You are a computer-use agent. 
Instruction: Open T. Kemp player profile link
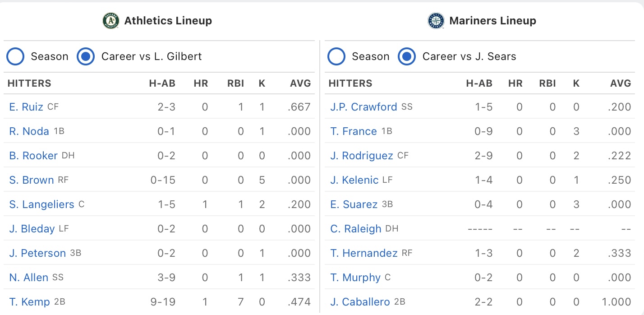pyautogui.click(x=29, y=302)
